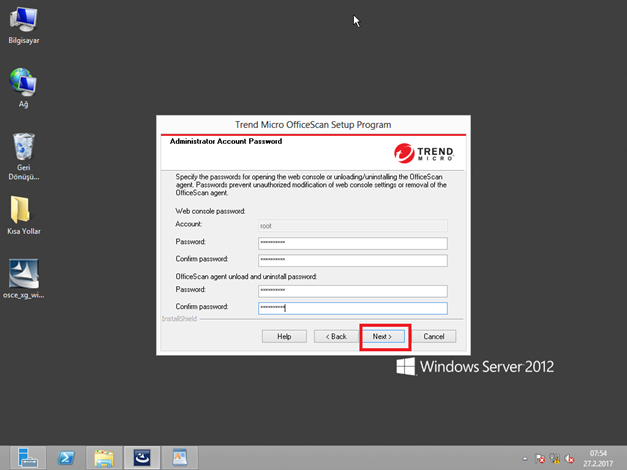Select the Ağ network desktop icon

tap(24, 88)
